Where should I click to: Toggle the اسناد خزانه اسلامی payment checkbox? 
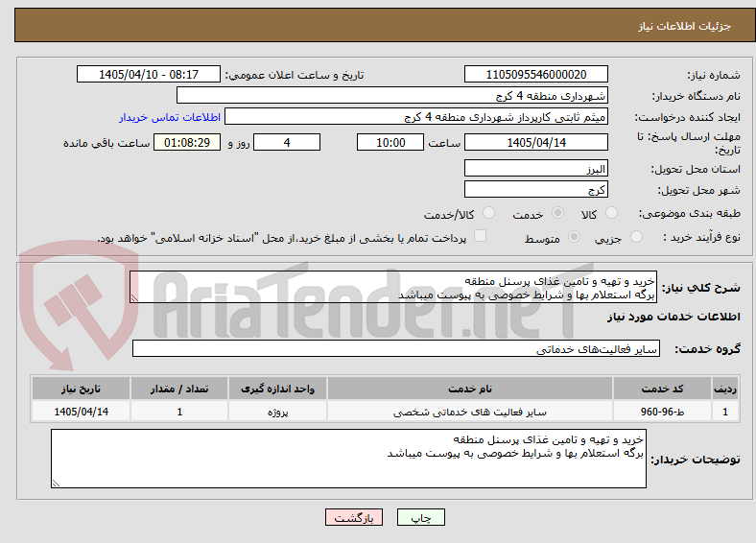[x=481, y=235]
